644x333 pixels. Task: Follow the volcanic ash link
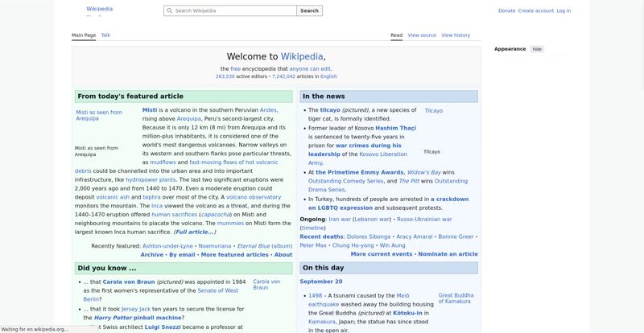click(x=113, y=197)
